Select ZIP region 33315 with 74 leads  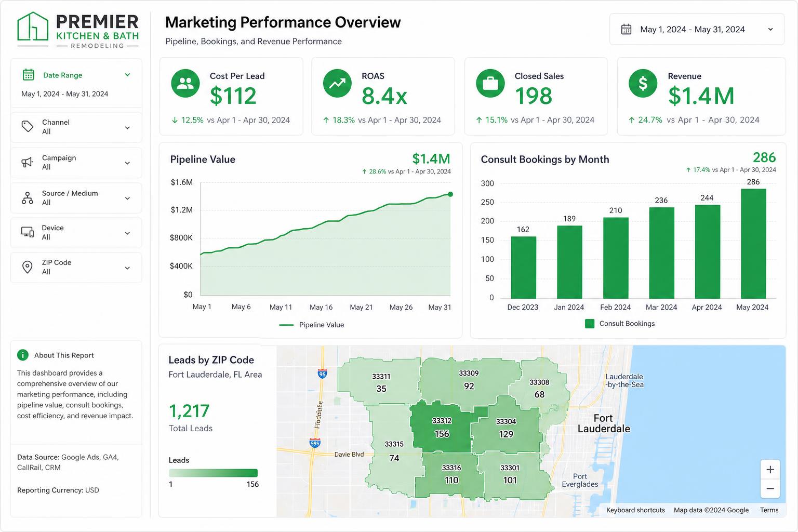[x=394, y=451]
